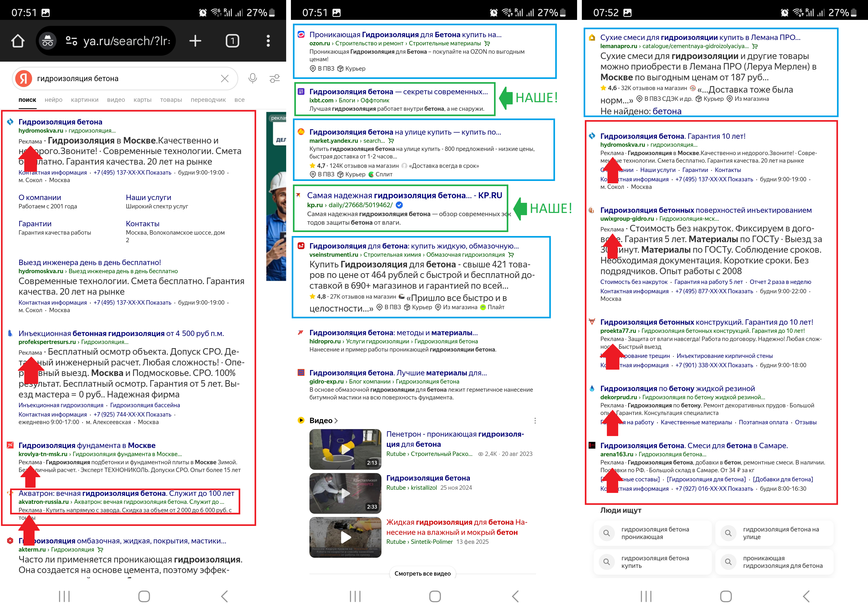Switch to the товары tab

[x=171, y=100]
